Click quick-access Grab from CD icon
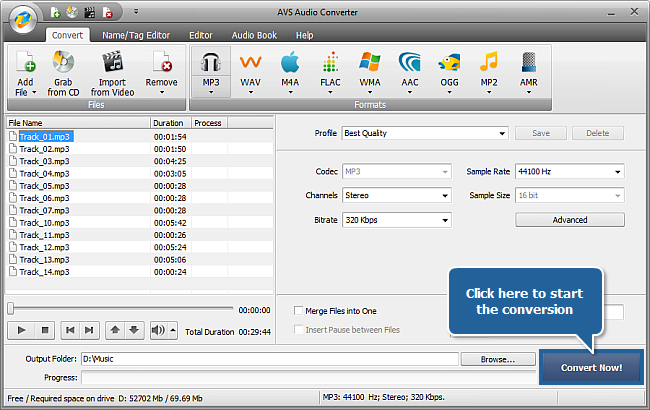650x410 pixels. pos(72,12)
